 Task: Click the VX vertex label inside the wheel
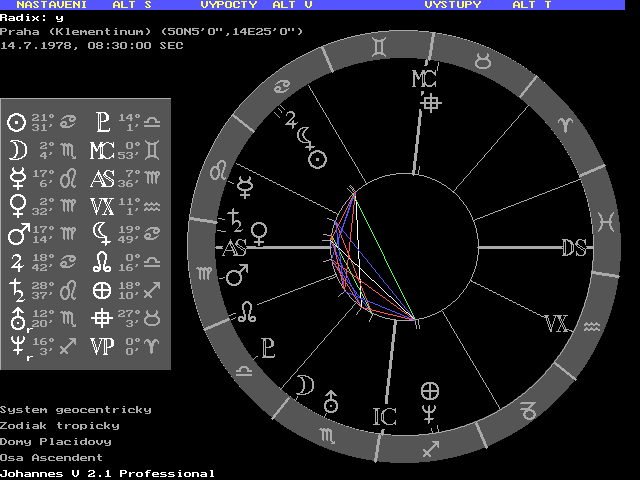coord(555,324)
